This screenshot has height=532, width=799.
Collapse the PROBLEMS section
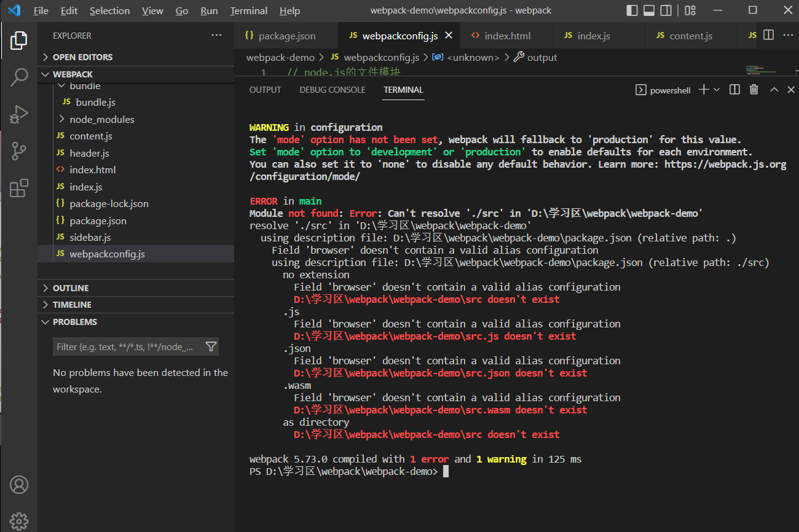tap(136, 322)
